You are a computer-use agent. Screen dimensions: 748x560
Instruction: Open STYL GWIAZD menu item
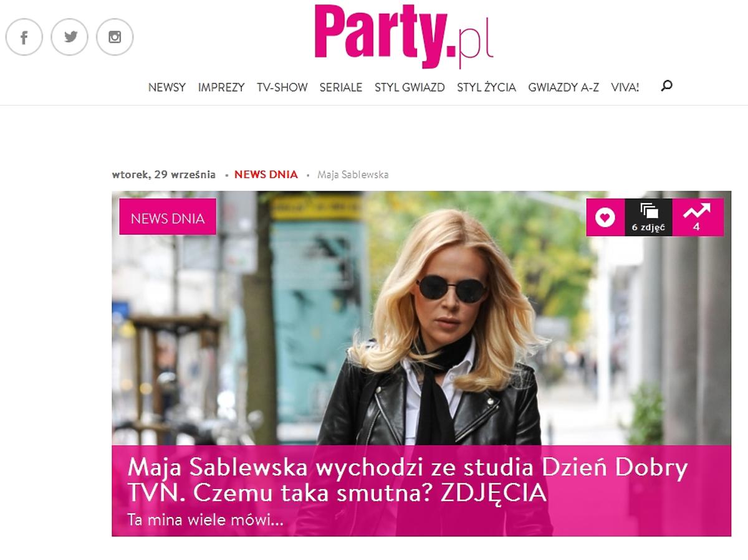(x=410, y=87)
